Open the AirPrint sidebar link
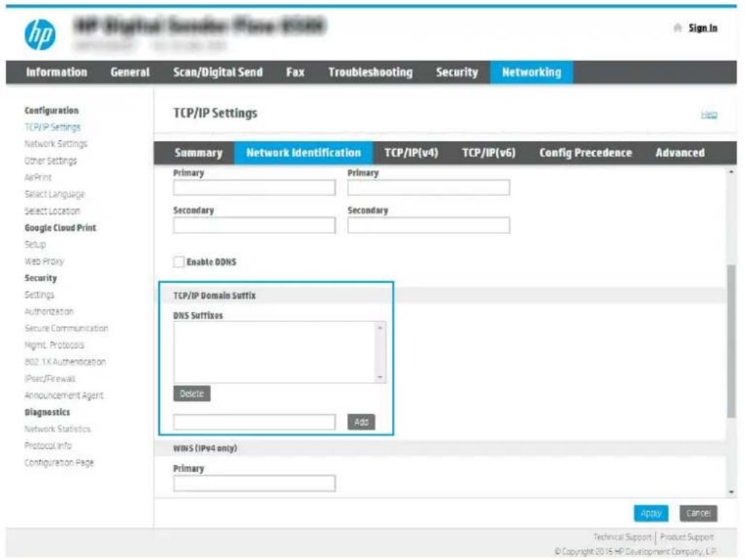This screenshot has height=560, width=745. tap(38, 177)
